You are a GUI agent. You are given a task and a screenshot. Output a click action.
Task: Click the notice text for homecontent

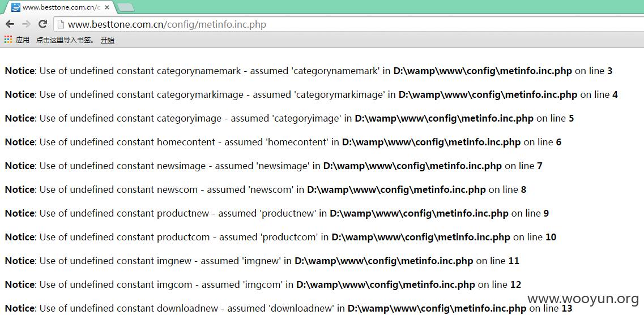point(283,143)
